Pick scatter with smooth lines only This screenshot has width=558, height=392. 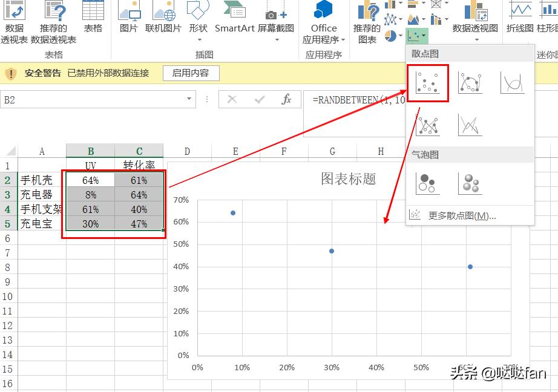512,83
